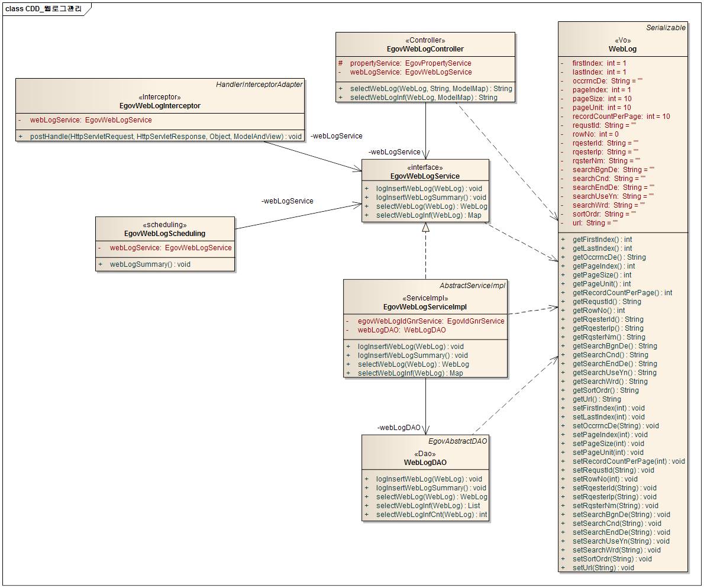This screenshot has height=588, width=704.
Task: Select the WebLog Vo class title
Action: click(x=622, y=49)
